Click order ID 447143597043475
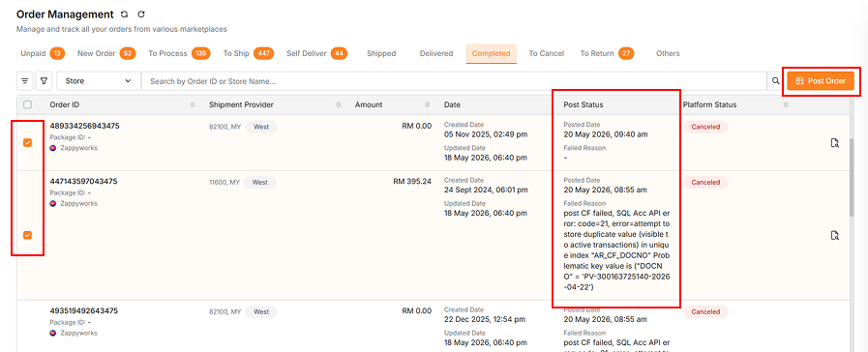868x352 pixels. [83, 181]
